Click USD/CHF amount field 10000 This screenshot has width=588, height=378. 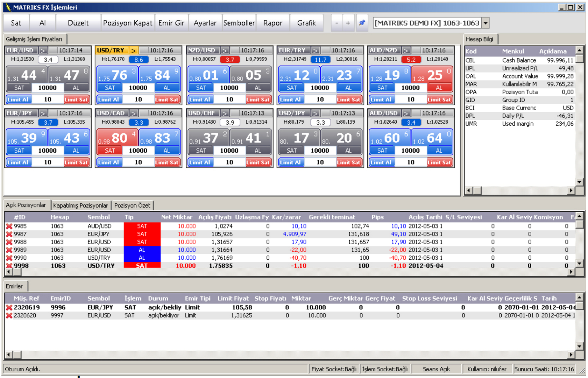(x=229, y=151)
